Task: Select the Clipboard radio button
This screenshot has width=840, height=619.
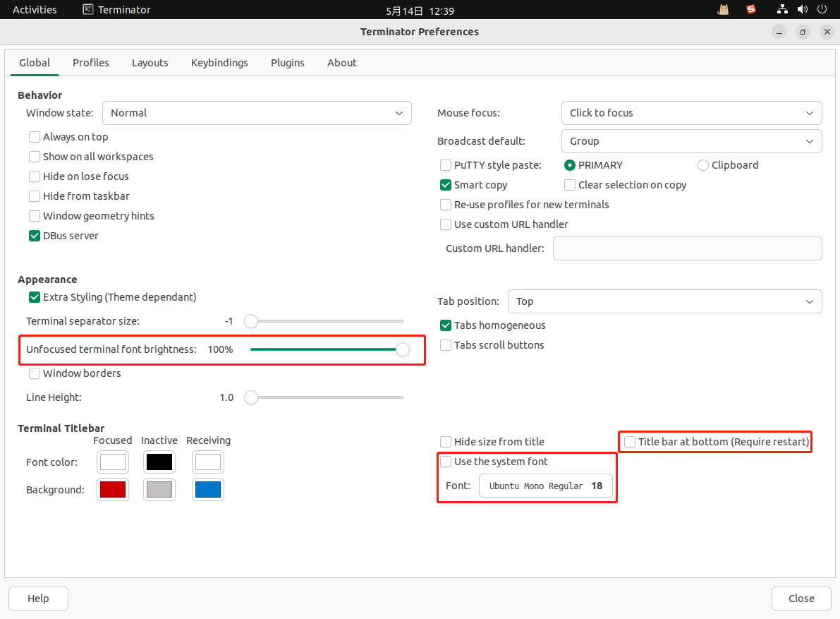Action: coord(703,165)
